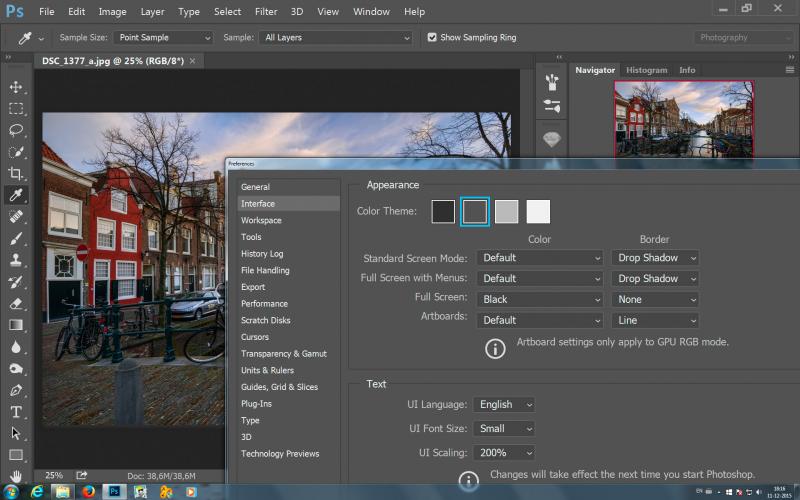Viewport: 800px width, 500px height.
Task: Select the Eraser tool
Action: pos(16,304)
